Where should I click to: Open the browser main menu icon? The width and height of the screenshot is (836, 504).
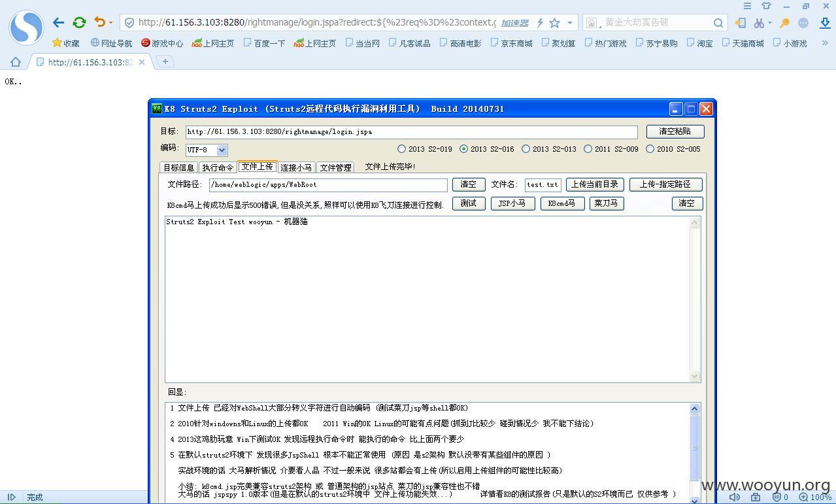(x=747, y=6)
